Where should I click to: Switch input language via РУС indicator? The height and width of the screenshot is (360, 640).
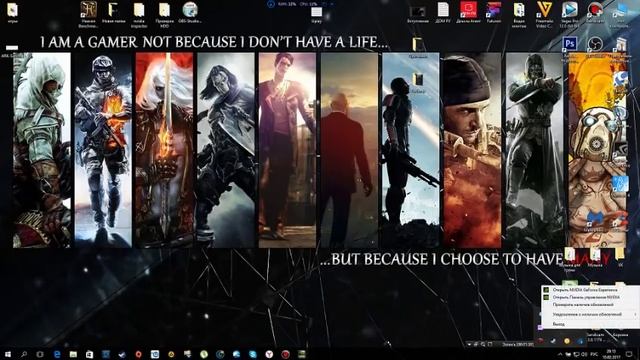tap(594, 354)
